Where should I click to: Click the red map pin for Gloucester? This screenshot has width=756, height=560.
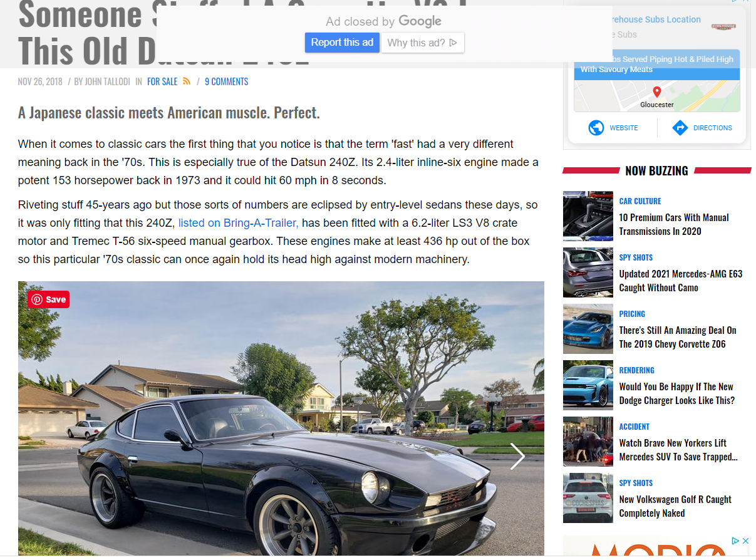(x=657, y=93)
